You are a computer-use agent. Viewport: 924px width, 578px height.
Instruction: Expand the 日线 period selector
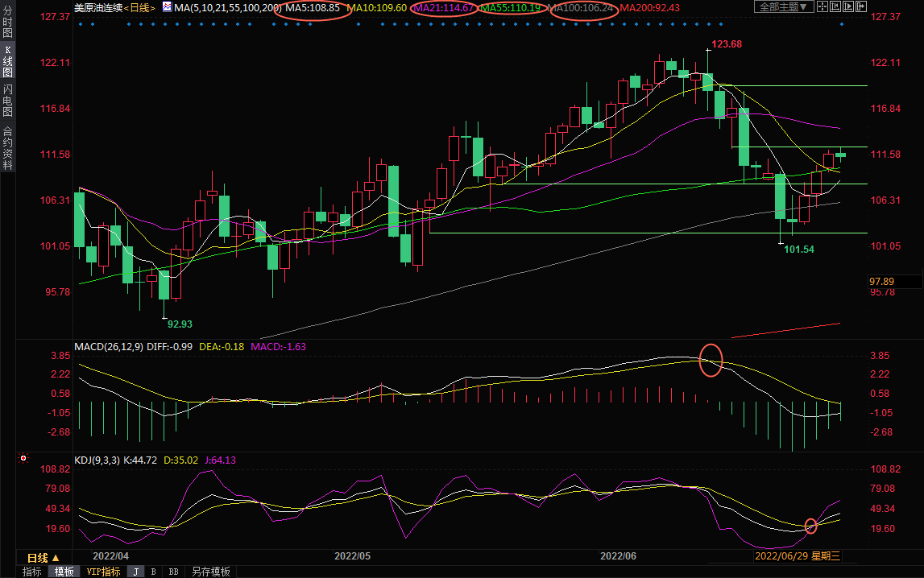[x=44, y=558]
